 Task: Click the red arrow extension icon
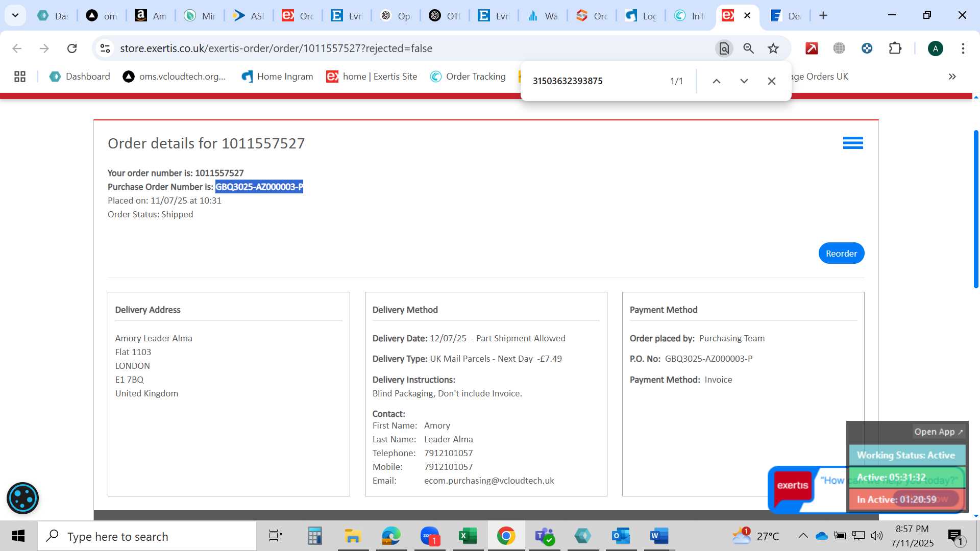click(812, 48)
